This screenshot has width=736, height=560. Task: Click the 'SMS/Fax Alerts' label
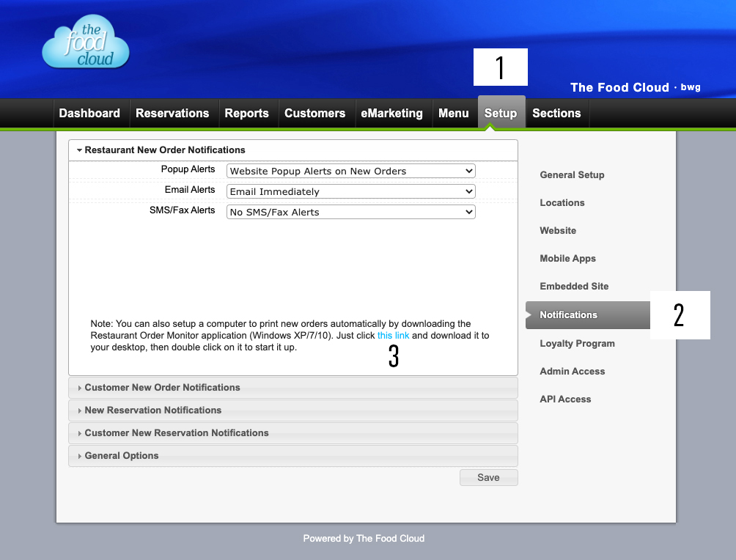pyautogui.click(x=182, y=210)
